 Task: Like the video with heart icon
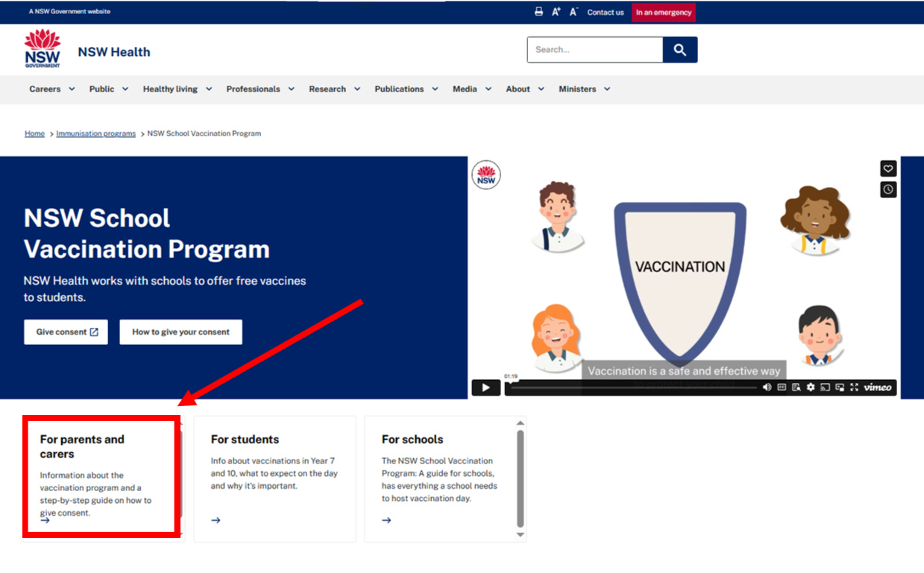pyautogui.click(x=888, y=168)
